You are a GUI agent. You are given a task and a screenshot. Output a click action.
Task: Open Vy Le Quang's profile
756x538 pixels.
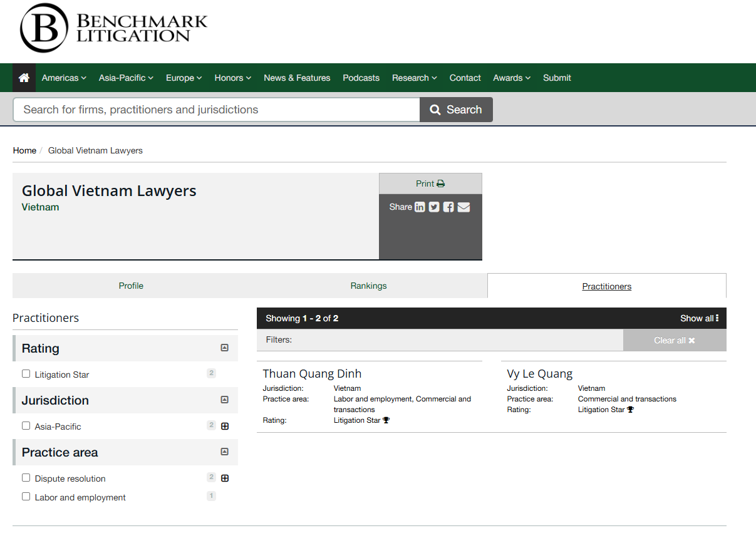pos(540,374)
